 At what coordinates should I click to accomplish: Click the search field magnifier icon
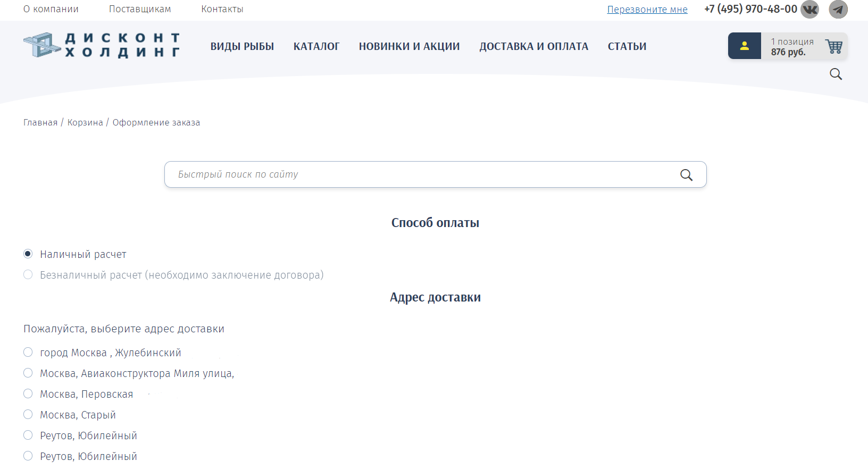pos(686,175)
